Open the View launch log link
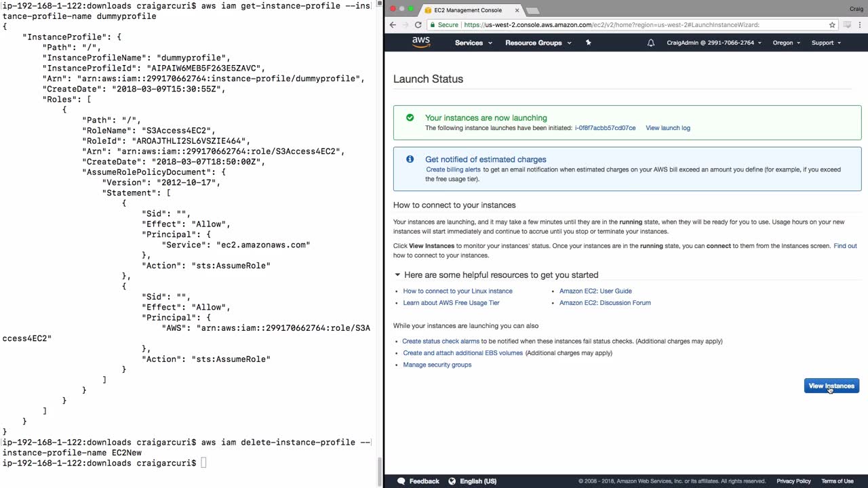 [x=668, y=128]
